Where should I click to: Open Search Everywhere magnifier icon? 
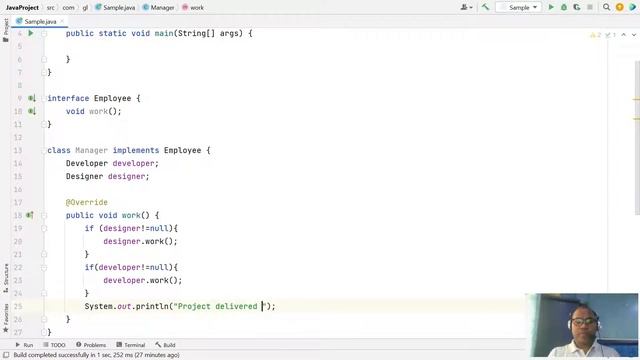607,7
